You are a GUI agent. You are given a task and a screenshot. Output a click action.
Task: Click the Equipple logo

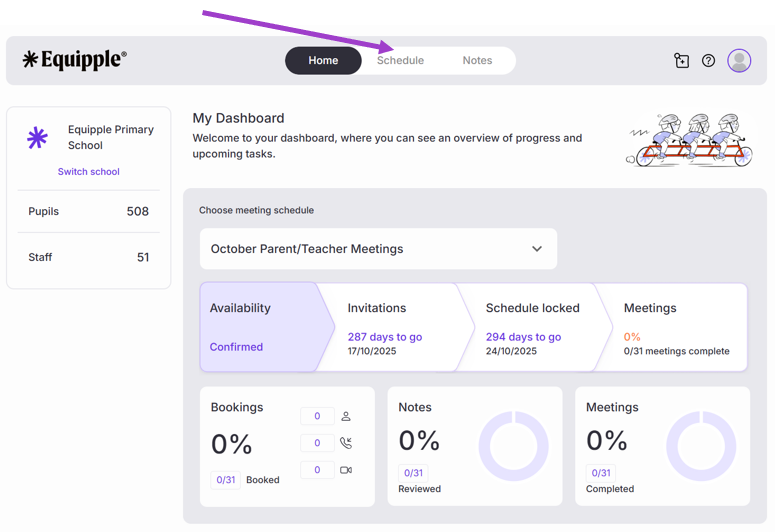click(75, 60)
